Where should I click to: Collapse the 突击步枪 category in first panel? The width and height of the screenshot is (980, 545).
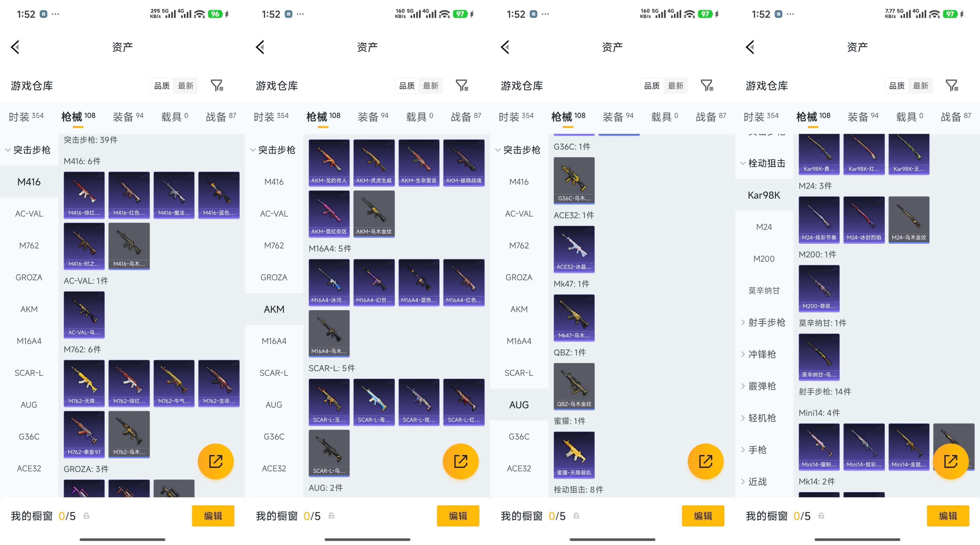[x=28, y=150]
